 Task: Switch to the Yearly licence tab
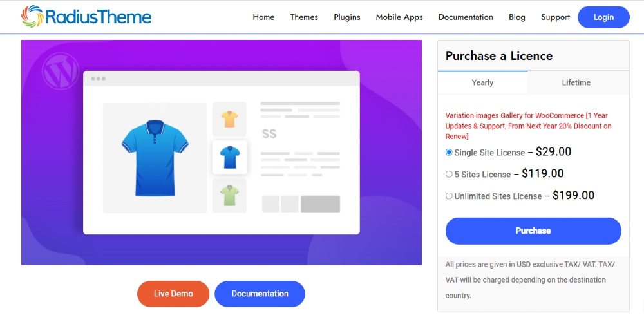pyautogui.click(x=482, y=82)
